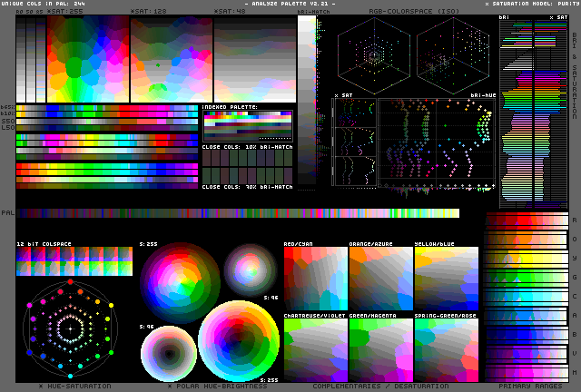This screenshot has height=392, width=581.
Task: Click the hexagonal hue-saturation diagram
Action: tap(69, 327)
